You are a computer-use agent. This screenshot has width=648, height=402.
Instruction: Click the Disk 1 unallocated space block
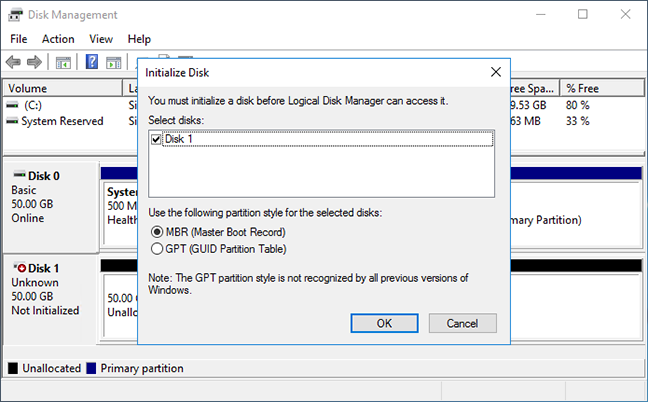tap(120, 306)
